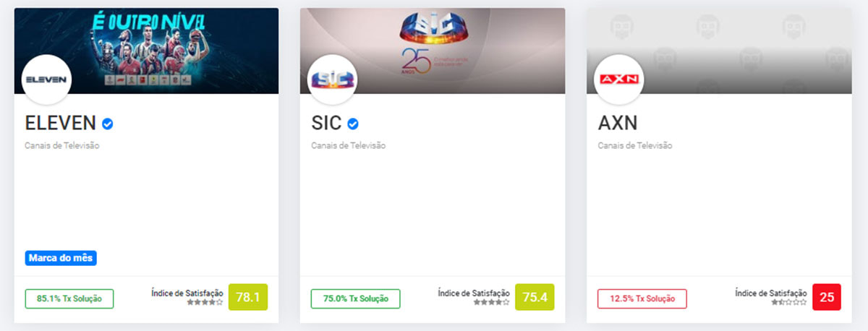Click the 75.0% Tx Solução tag

[x=355, y=298]
